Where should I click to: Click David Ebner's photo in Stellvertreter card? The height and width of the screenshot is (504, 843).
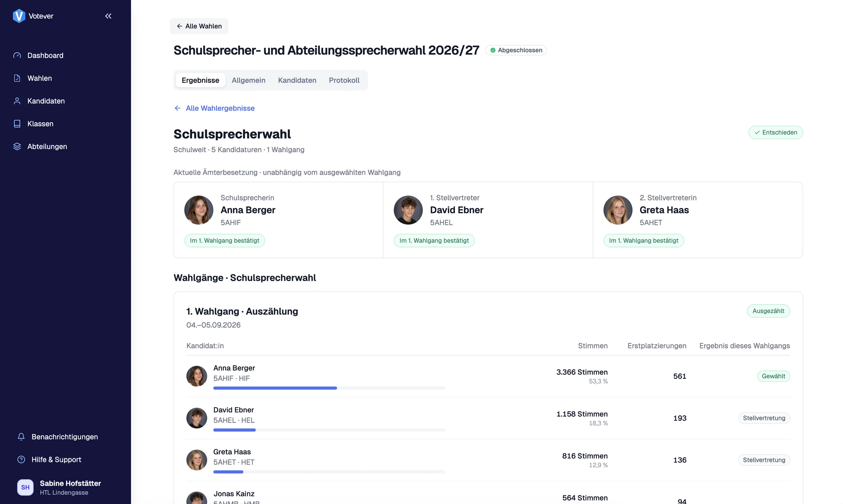408,210
